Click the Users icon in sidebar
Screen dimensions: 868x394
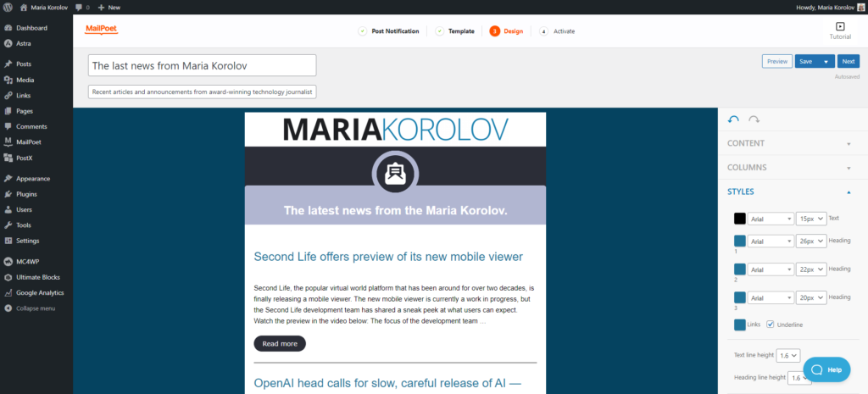point(8,210)
